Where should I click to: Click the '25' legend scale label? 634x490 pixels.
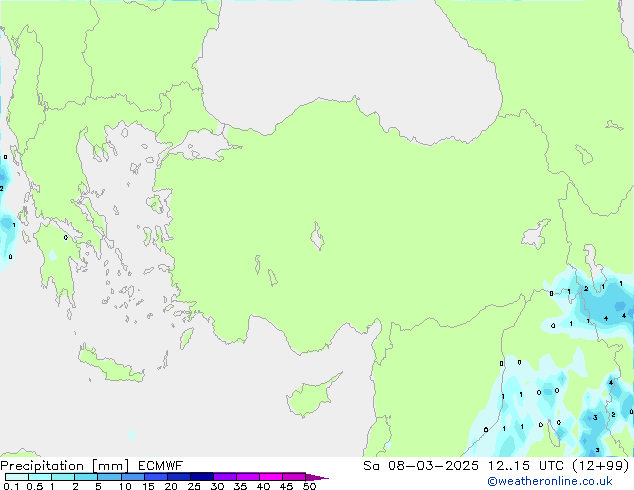[x=194, y=486]
